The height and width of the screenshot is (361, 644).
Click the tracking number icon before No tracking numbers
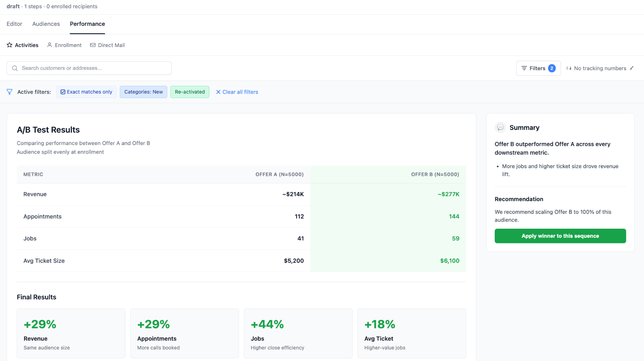(570, 68)
